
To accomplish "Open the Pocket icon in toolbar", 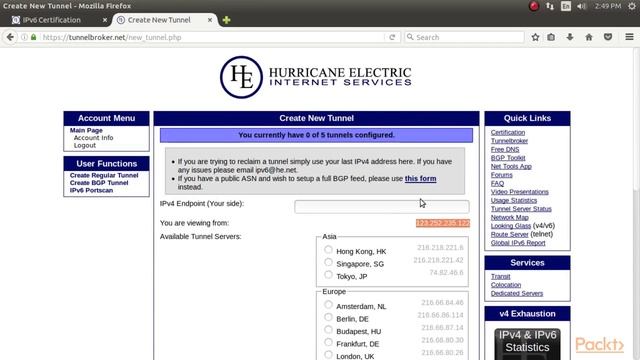I will 608,37.
